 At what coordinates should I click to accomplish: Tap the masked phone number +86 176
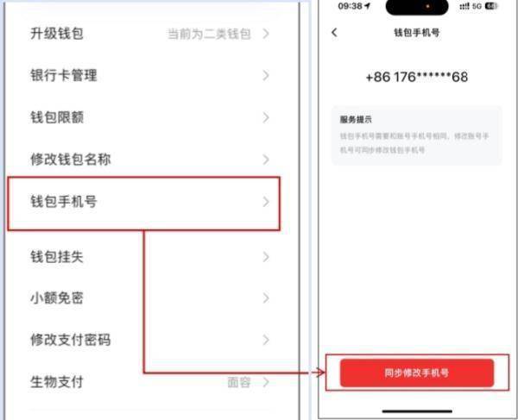[x=417, y=77]
